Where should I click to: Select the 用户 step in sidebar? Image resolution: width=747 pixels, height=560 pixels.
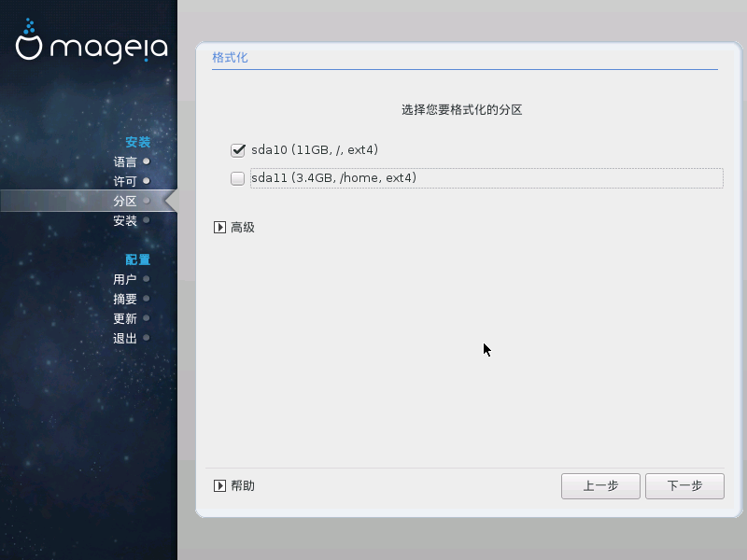(125, 279)
